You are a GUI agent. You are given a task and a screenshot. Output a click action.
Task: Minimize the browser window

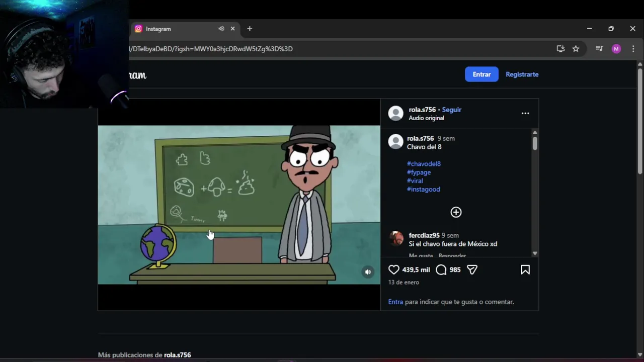(x=589, y=29)
